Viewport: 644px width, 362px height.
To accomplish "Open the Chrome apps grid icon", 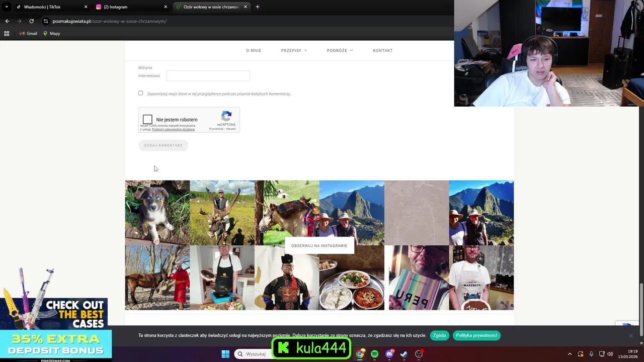I will coord(7,34).
